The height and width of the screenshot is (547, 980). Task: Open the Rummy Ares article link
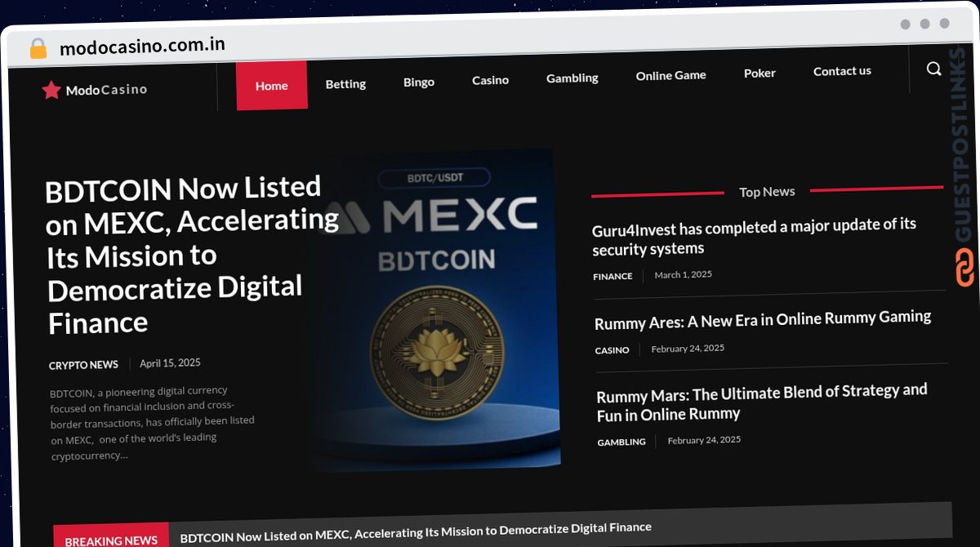pos(763,320)
